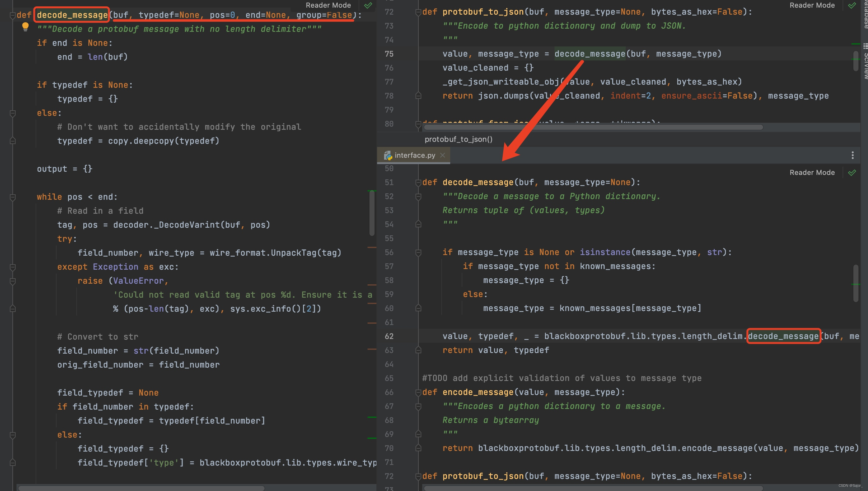Open the interface.py editor tab
The width and height of the screenshot is (868, 491).
coord(414,155)
